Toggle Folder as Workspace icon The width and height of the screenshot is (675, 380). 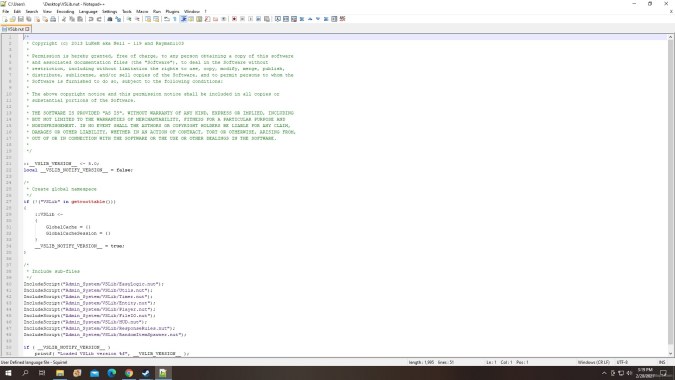coord(215,19)
